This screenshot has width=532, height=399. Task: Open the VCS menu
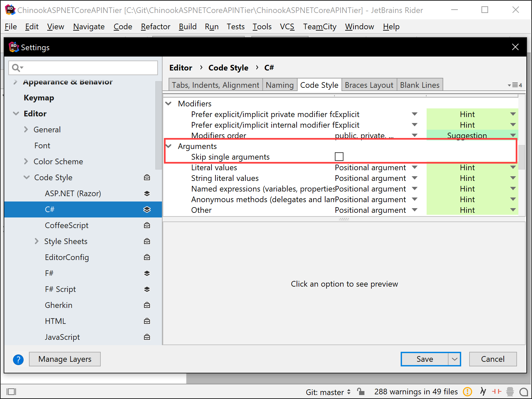pos(287,27)
